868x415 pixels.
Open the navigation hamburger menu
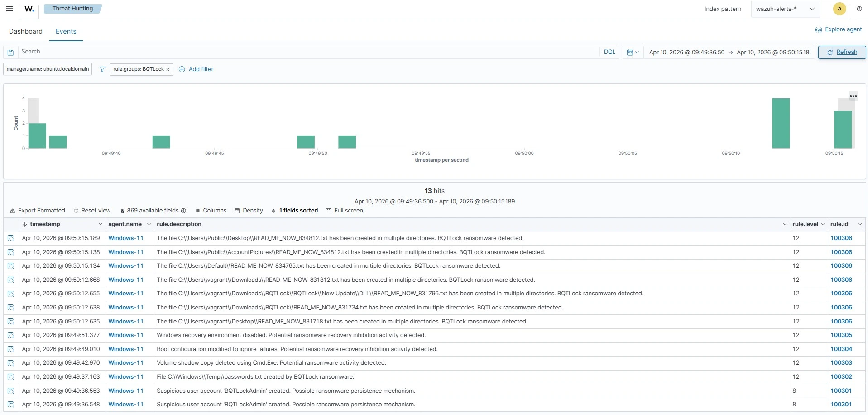click(x=9, y=9)
